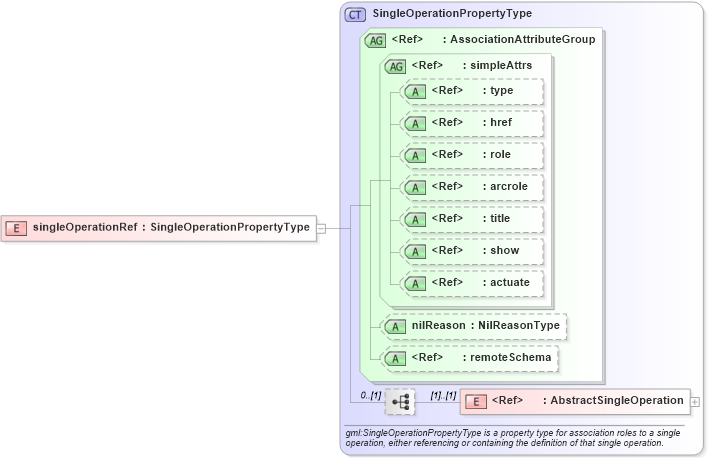708x458 pixels.
Task: Expand the AbstractSingleOperation element
Action: 695,402
